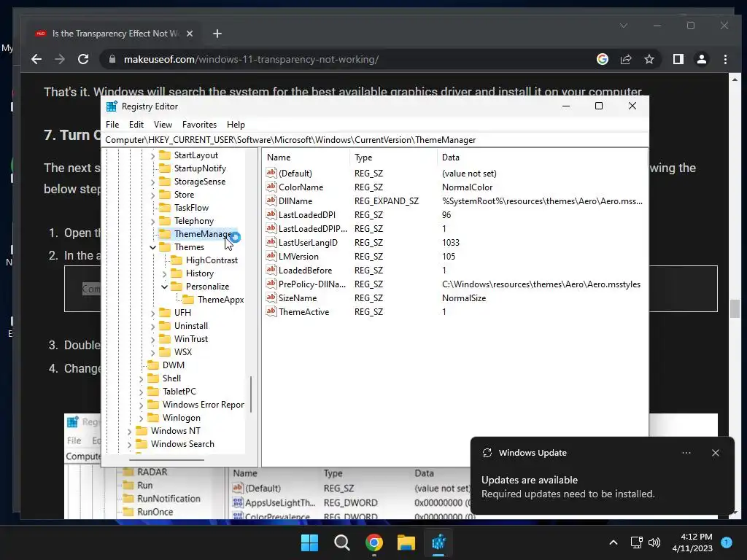Show hidden system tray icons
Image resolution: width=747 pixels, height=560 pixels.
[x=614, y=542]
